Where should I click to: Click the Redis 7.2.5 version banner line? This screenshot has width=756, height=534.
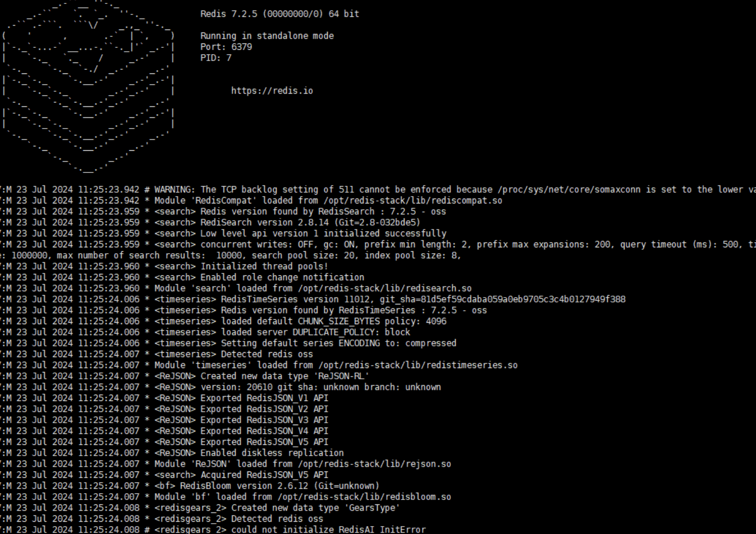coord(280,14)
